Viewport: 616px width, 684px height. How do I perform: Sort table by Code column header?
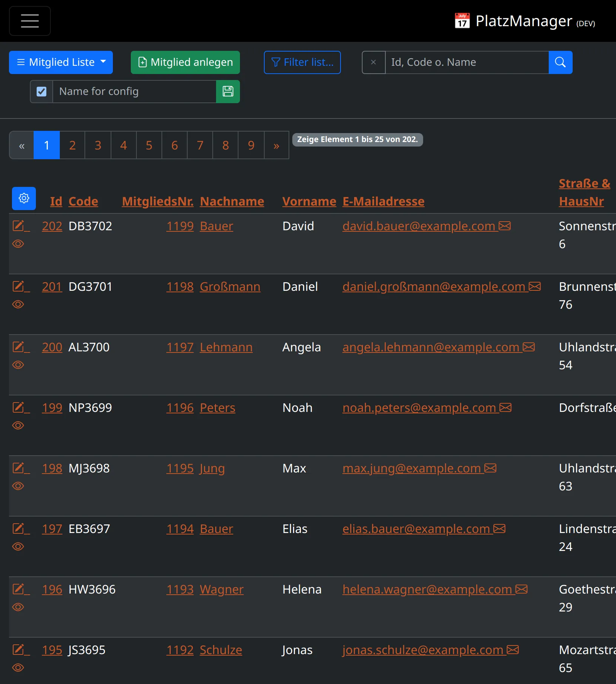click(83, 201)
